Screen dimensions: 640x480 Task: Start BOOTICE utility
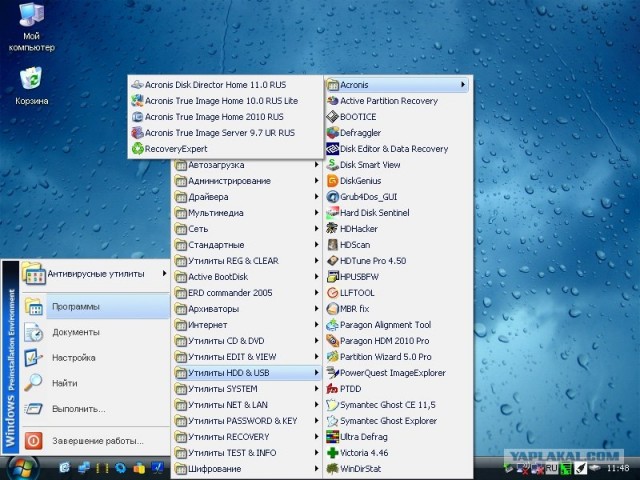point(398,117)
